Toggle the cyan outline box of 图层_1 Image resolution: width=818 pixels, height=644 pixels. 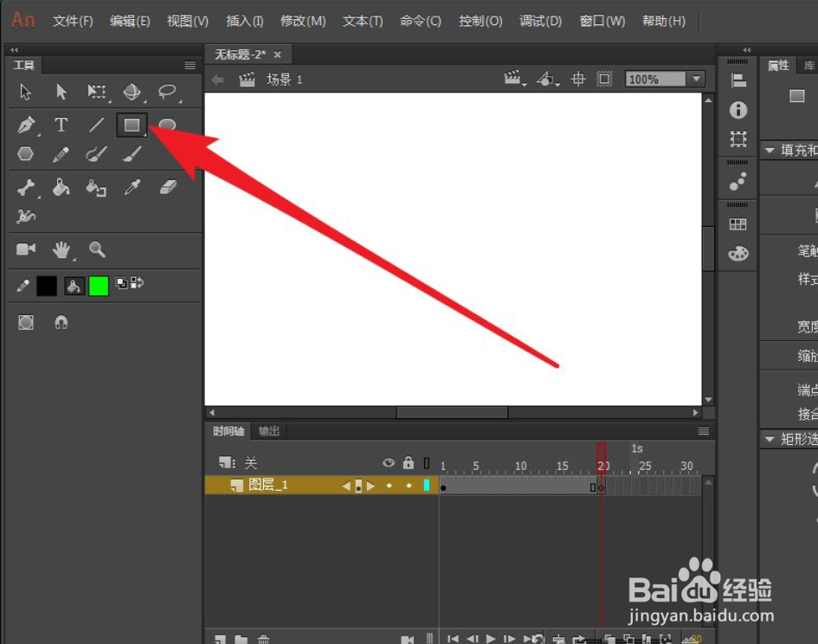point(427,486)
